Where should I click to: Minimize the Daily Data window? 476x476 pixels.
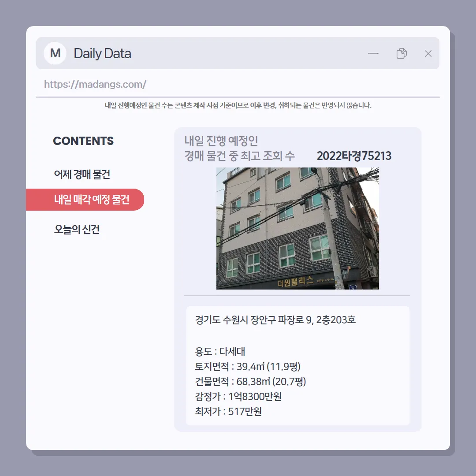point(373,53)
